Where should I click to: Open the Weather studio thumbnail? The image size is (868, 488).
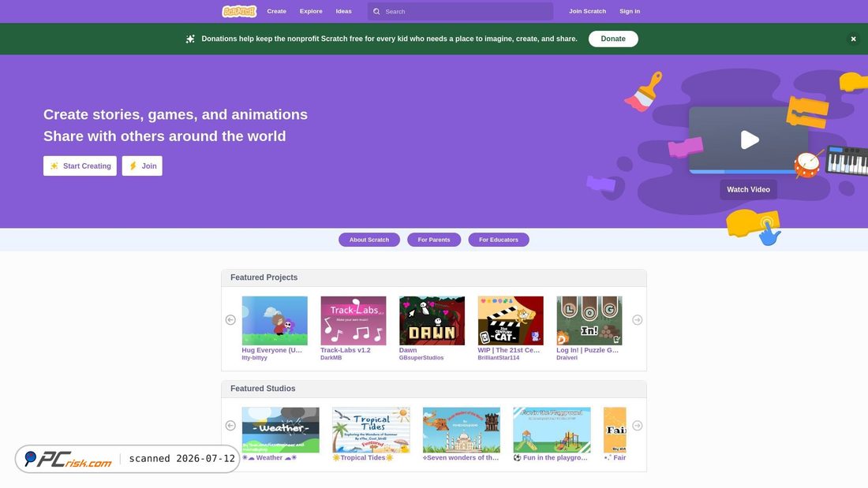[x=281, y=430]
